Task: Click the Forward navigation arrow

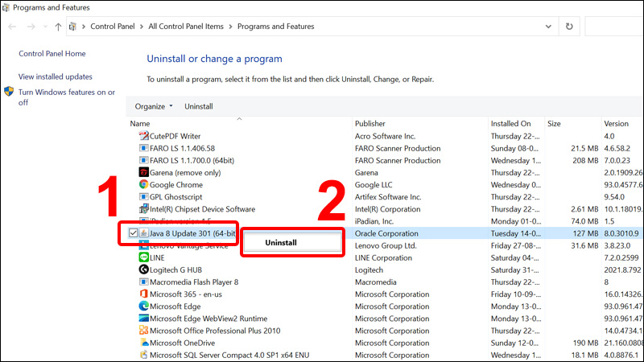Action: pyautogui.click(x=31, y=27)
